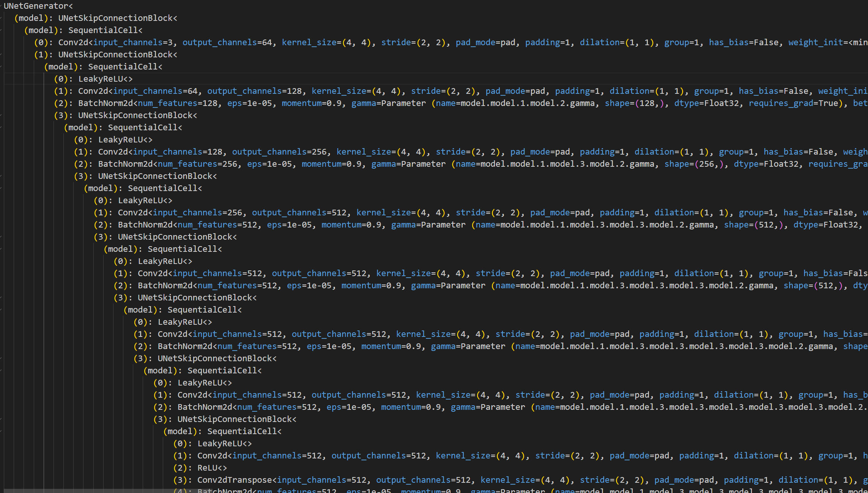Click weight_init on the input_channels=3 line
The image size is (868, 493).
click(x=815, y=43)
